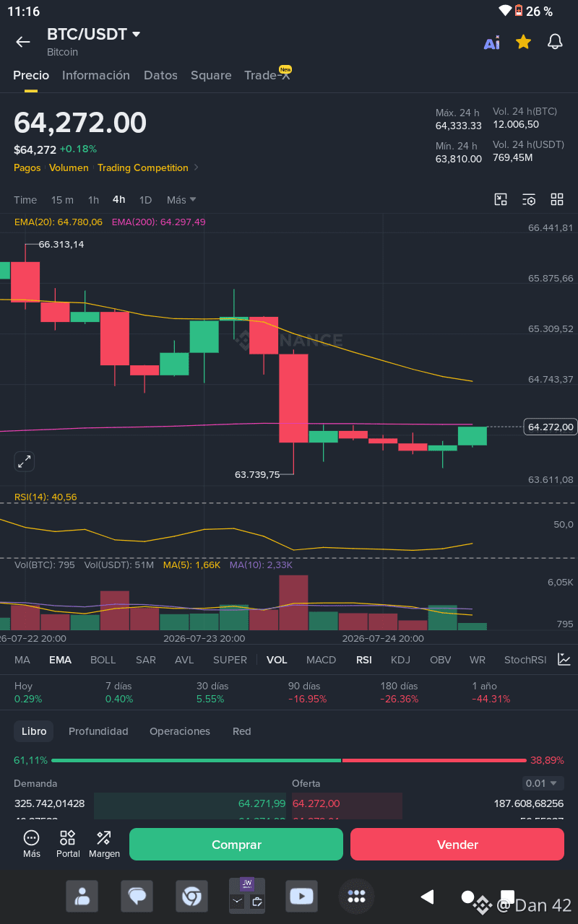Toggle the favorite star icon
The image size is (578, 924).
524,42
